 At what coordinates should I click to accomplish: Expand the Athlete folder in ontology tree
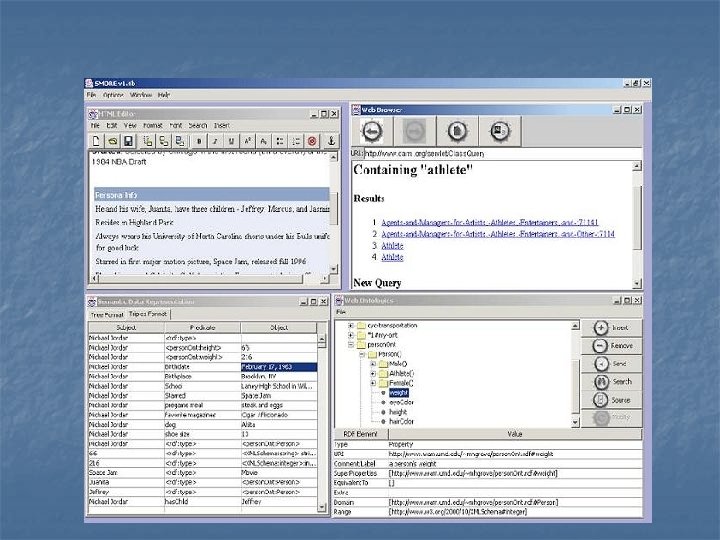click(x=373, y=373)
